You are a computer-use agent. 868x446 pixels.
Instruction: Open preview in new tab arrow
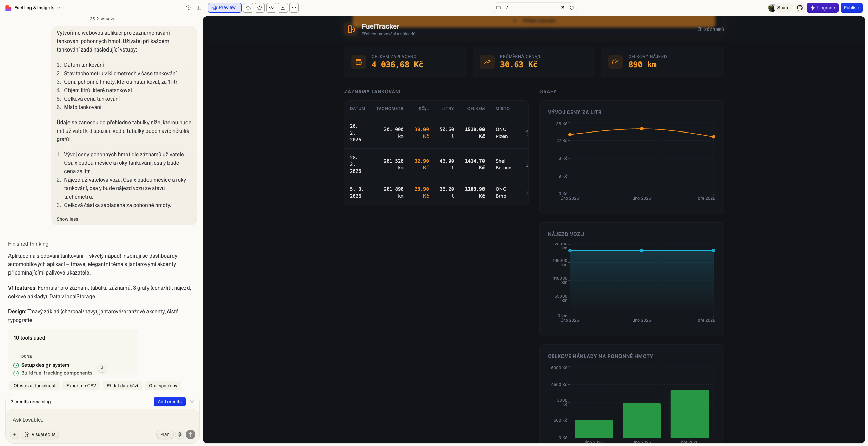pyautogui.click(x=562, y=8)
